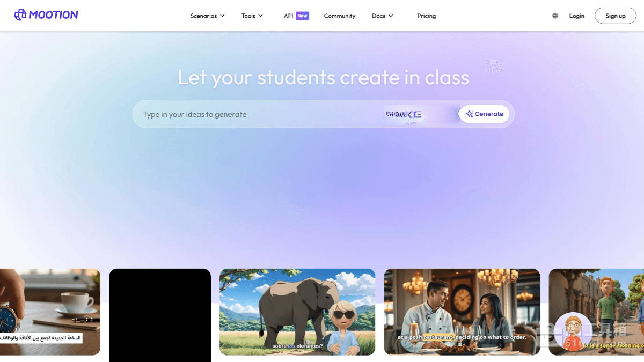Go to the Community page
This screenshot has width=644, height=362.
[340, 16]
